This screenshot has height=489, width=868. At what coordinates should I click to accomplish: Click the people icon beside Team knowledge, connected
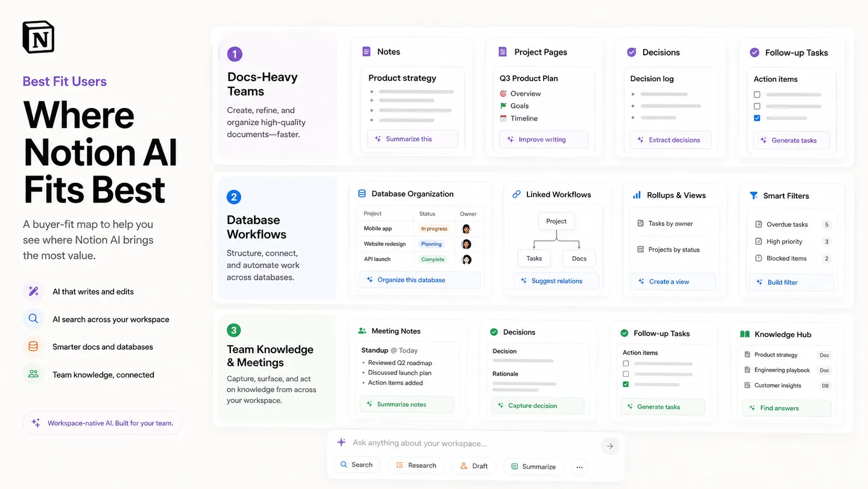(x=33, y=374)
